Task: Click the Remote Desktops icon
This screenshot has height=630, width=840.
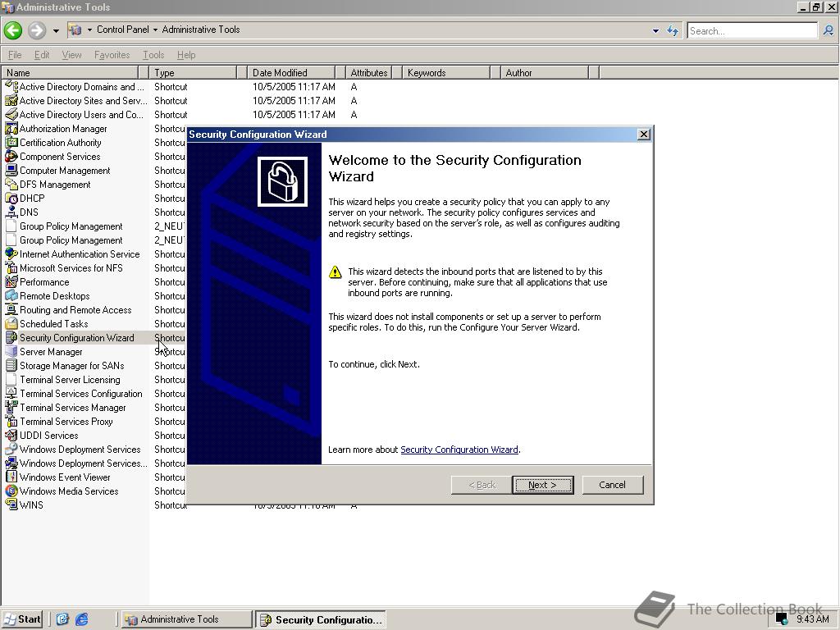Action: (x=11, y=295)
